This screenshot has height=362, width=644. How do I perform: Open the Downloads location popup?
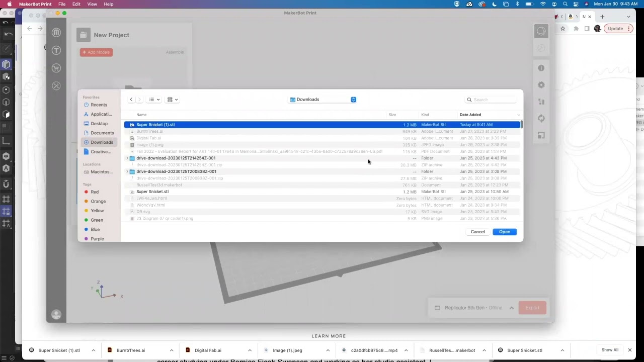323,100
